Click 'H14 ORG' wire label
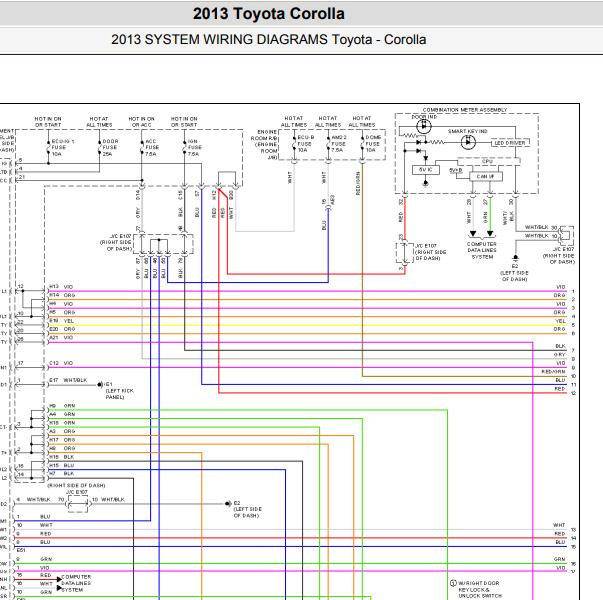The image size is (603, 600). coord(62,295)
